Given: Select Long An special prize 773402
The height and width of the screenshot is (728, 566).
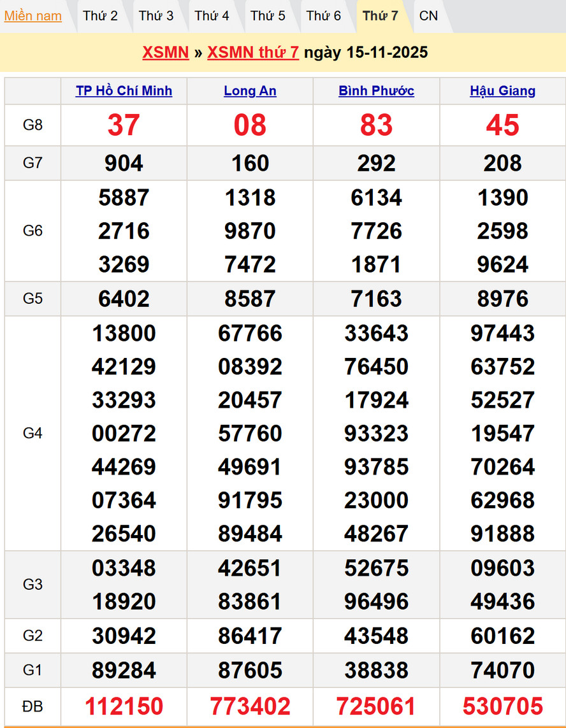Looking at the screenshot, I should pyautogui.click(x=250, y=706).
